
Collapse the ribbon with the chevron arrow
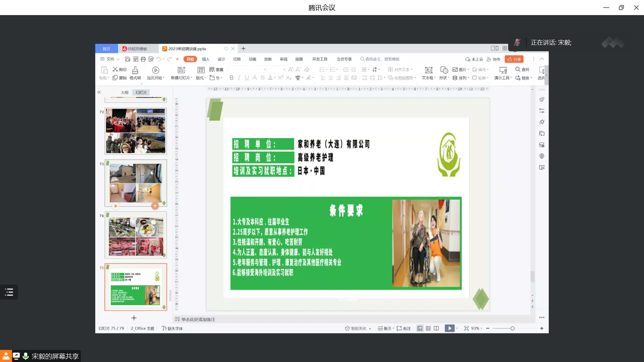(x=542, y=59)
